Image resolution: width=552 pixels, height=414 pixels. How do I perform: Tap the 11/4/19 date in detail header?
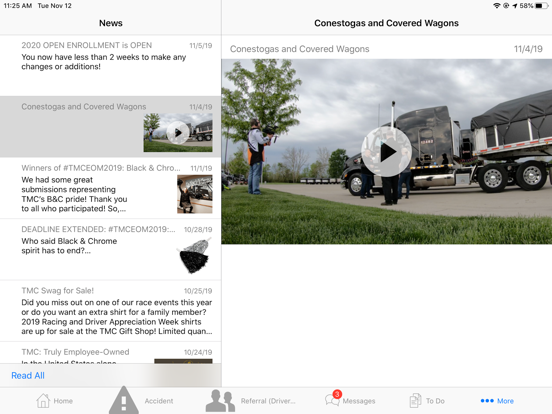click(528, 49)
